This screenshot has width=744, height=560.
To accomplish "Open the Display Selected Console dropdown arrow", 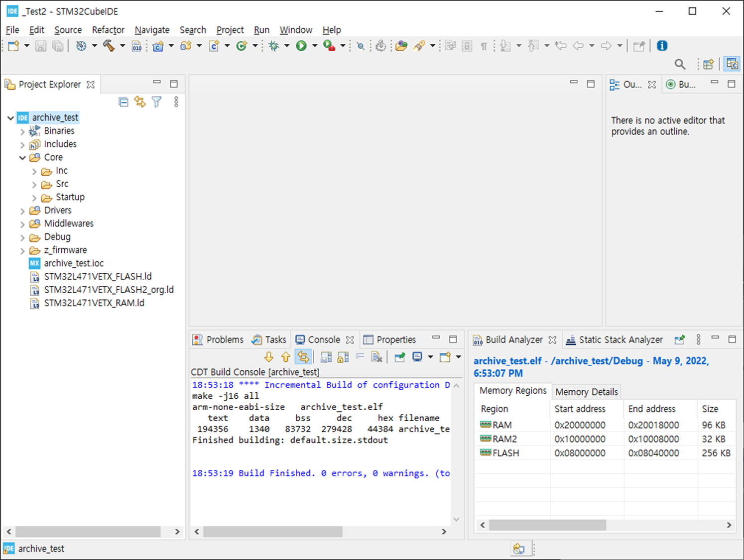I will pyautogui.click(x=430, y=357).
